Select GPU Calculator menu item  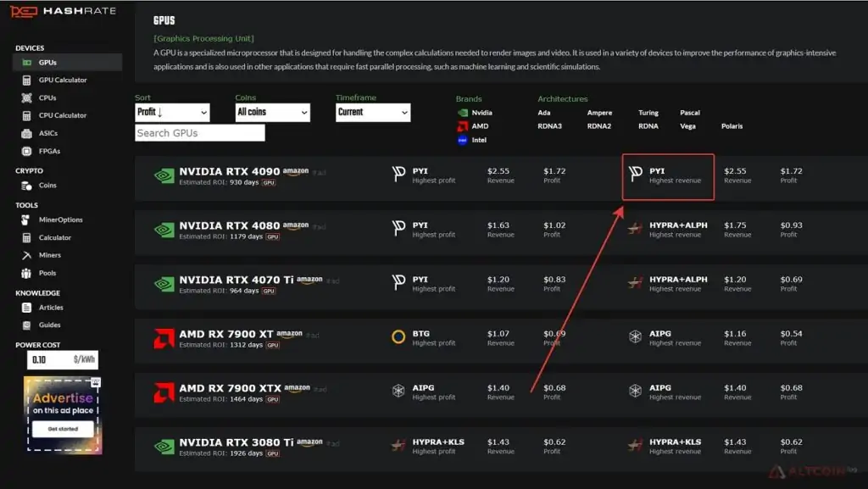(63, 81)
